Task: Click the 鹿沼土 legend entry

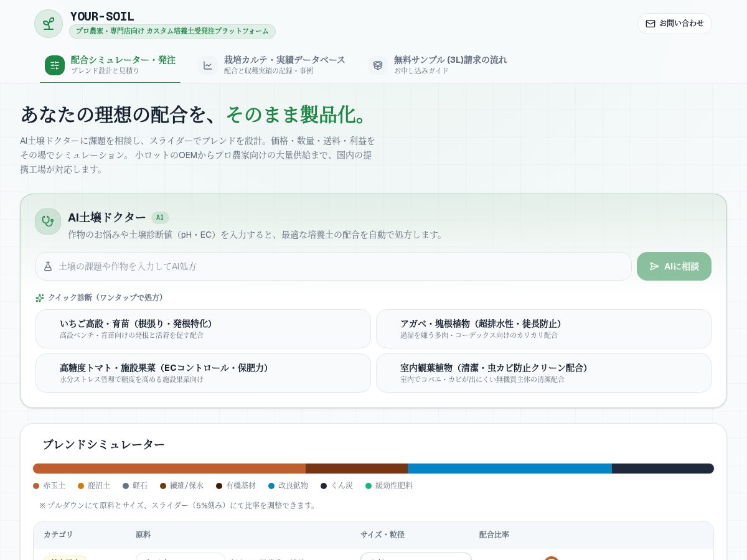Action: point(94,485)
